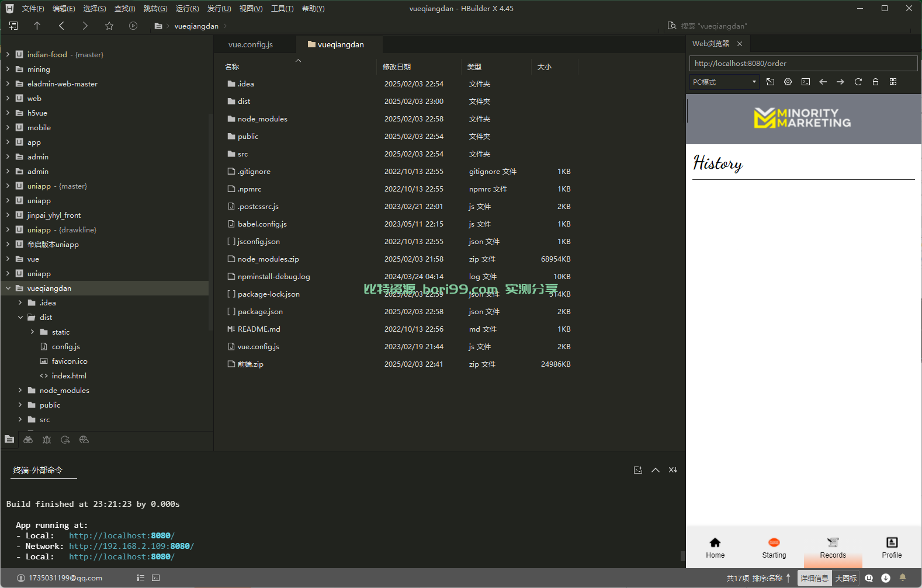This screenshot has width=922, height=588.
Task: Click the star bookmark toolbar icon
Action: tap(109, 26)
